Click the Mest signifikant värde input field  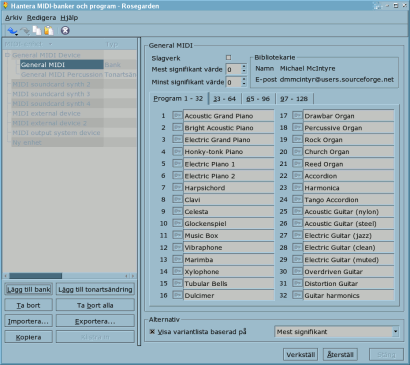tap(234, 69)
